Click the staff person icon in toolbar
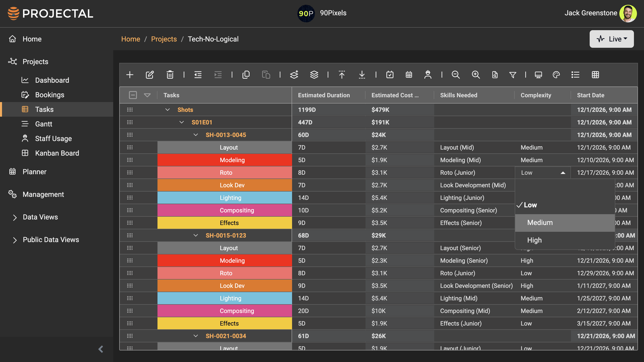This screenshot has width=644, height=362. point(428,75)
